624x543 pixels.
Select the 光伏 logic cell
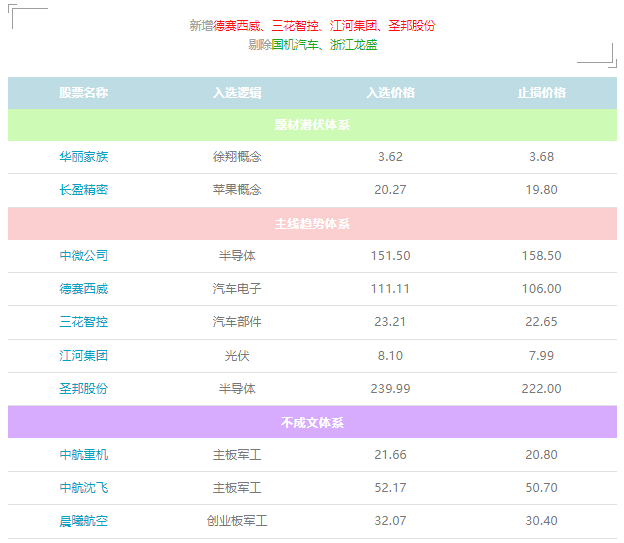click(x=237, y=355)
